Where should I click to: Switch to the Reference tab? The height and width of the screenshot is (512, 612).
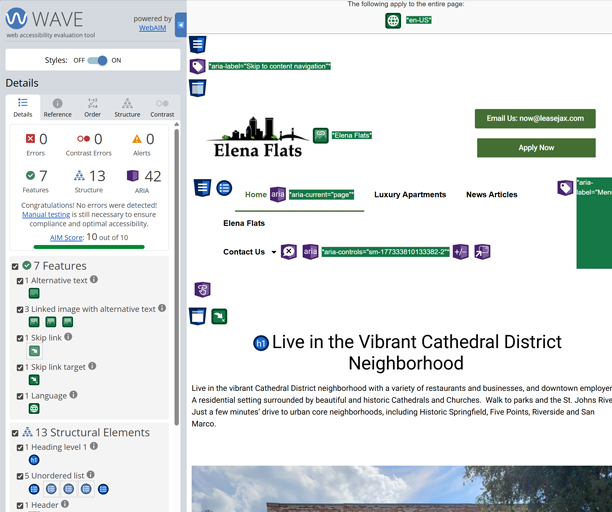57,107
